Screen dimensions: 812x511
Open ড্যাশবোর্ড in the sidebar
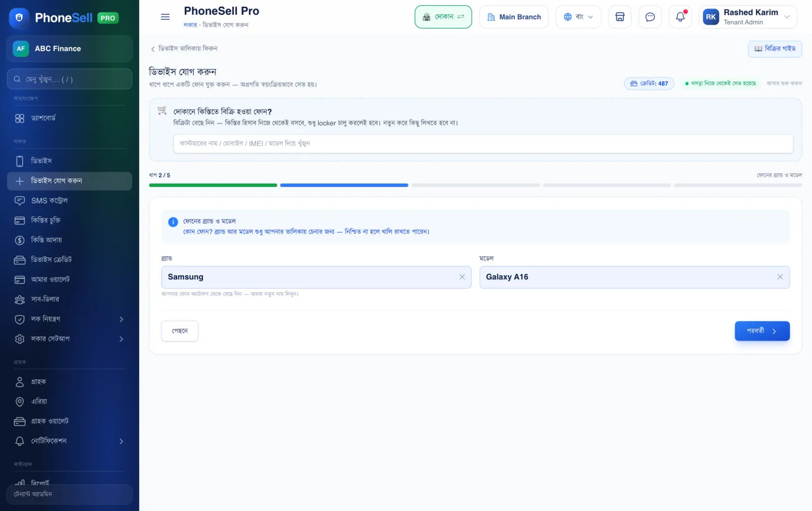click(x=70, y=118)
